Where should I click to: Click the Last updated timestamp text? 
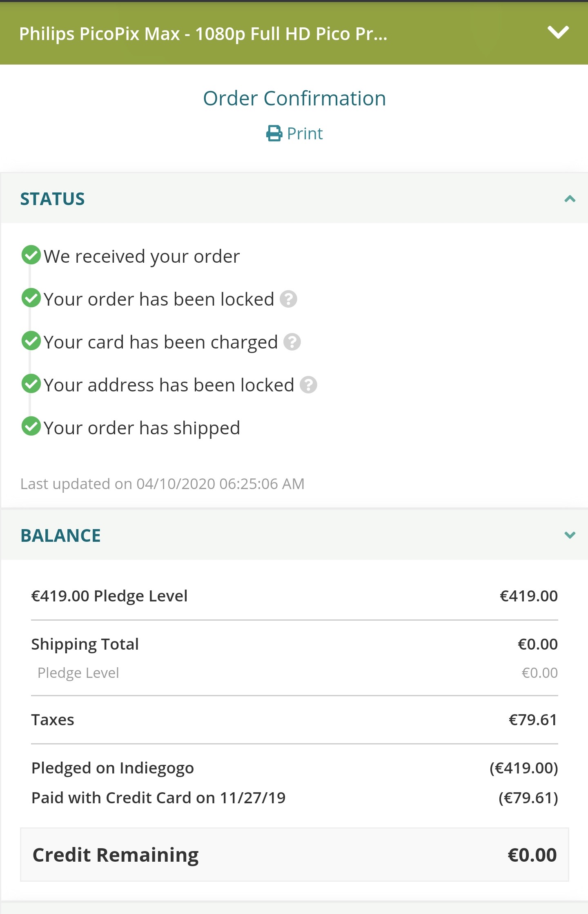[163, 484]
